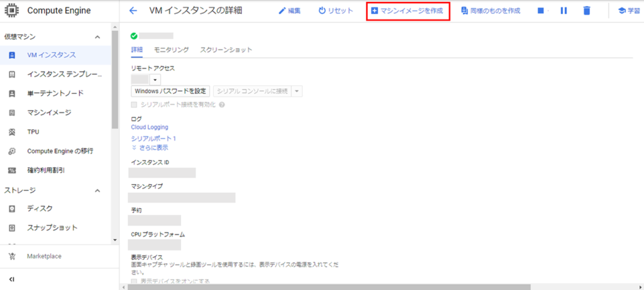Open スナップショット sidebar item

(55, 228)
